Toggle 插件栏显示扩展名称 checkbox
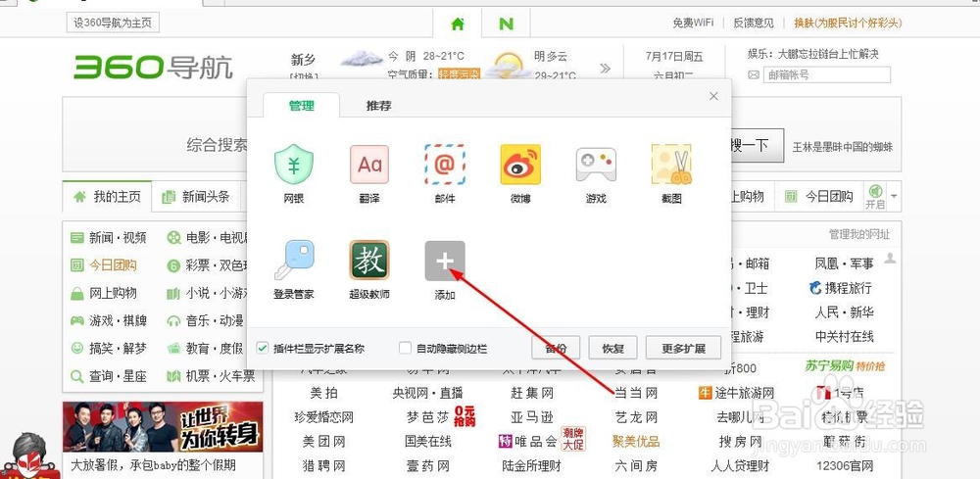This screenshot has height=479, width=980. [262, 348]
